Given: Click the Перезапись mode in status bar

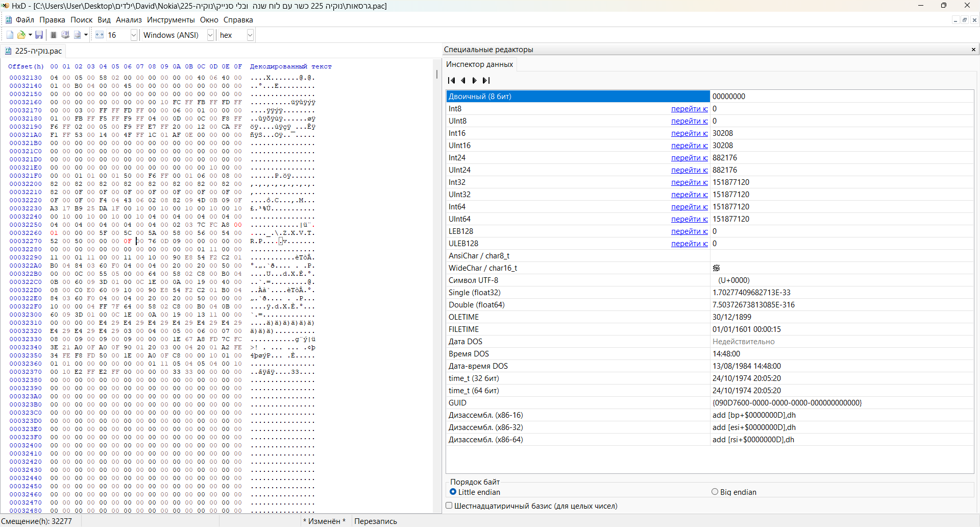Looking at the screenshot, I should [376, 521].
